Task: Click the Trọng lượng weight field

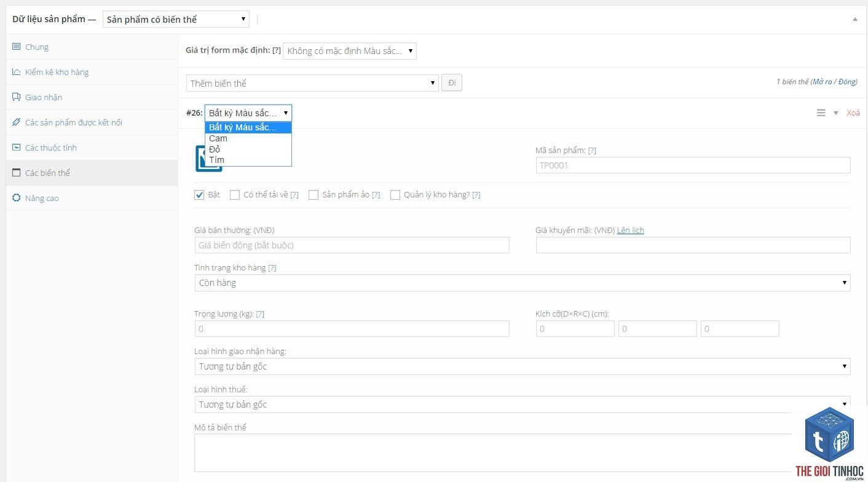Action: [x=352, y=328]
